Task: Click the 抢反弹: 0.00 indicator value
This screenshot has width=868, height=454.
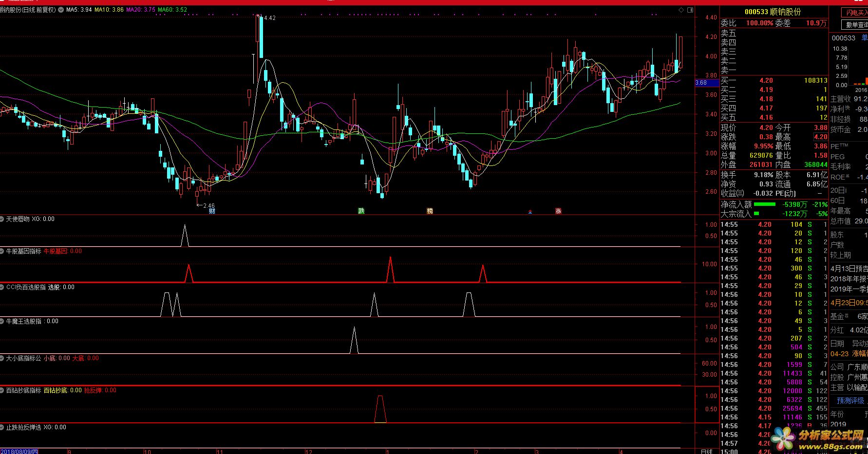Action: coord(100,390)
